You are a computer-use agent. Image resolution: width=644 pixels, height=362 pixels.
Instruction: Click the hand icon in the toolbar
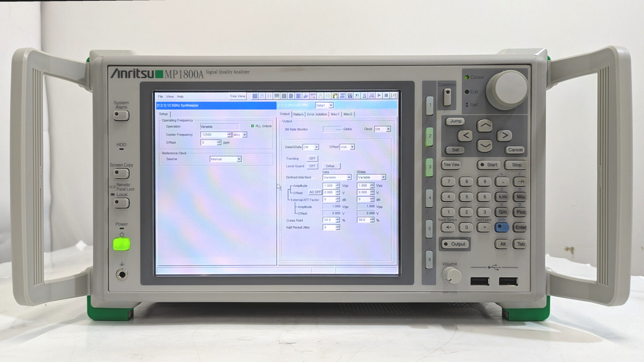coord(335,96)
